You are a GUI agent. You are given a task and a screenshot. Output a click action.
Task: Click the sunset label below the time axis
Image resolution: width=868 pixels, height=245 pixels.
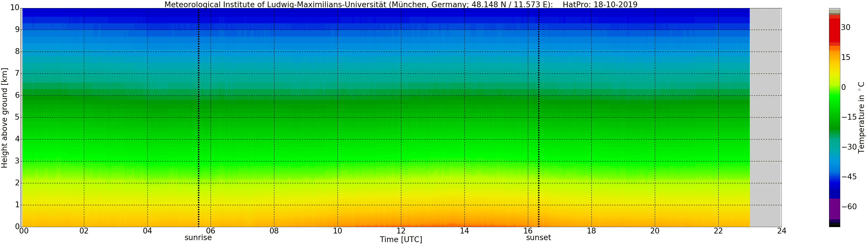pyautogui.click(x=538, y=238)
